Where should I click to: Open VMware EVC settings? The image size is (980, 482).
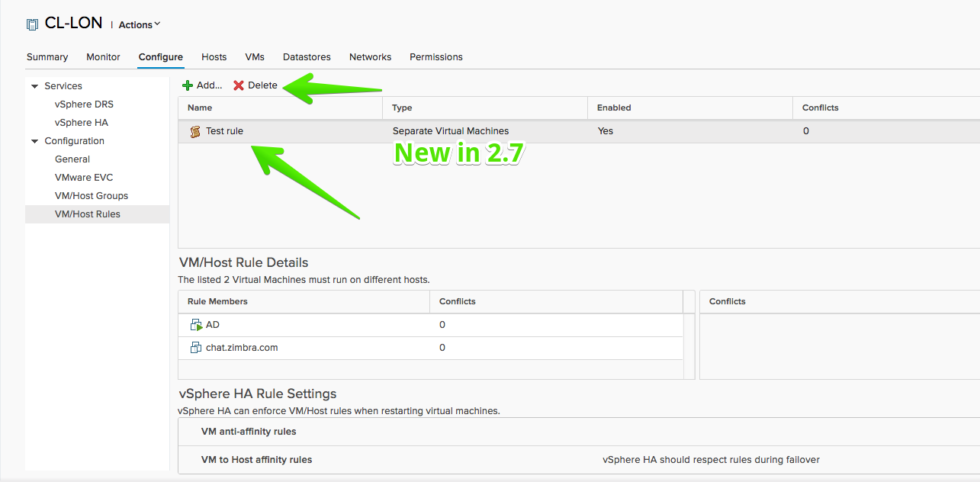84,178
